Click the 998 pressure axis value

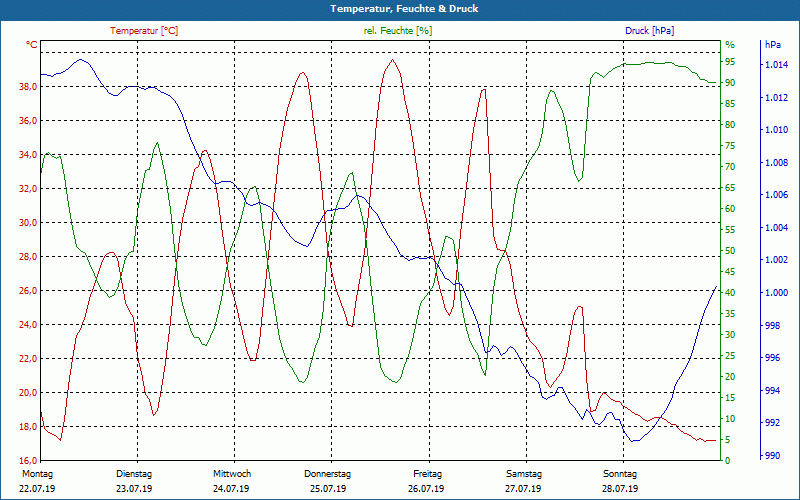coord(773,326)
